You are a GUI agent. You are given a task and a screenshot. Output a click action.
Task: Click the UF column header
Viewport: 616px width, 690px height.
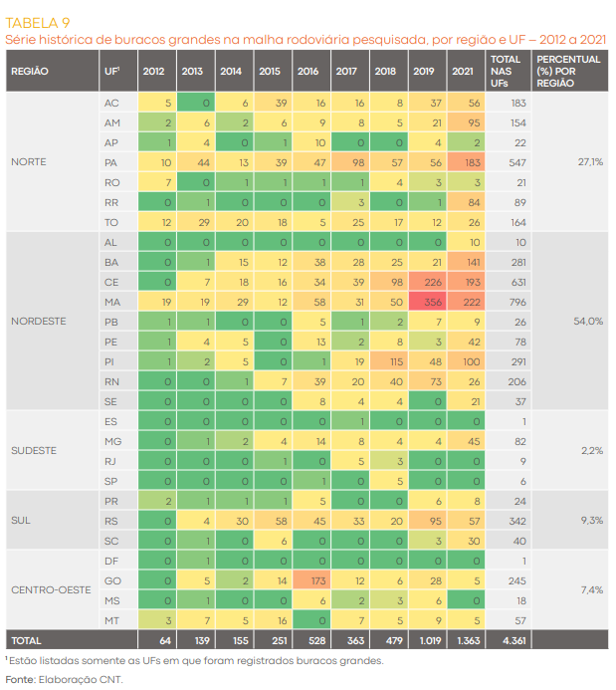[x=111, y=72]
